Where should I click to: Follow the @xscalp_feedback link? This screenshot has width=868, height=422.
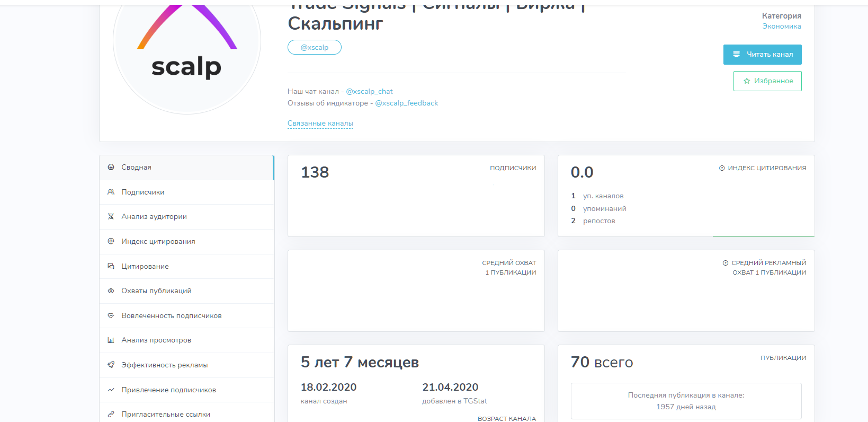pos(406,103)
